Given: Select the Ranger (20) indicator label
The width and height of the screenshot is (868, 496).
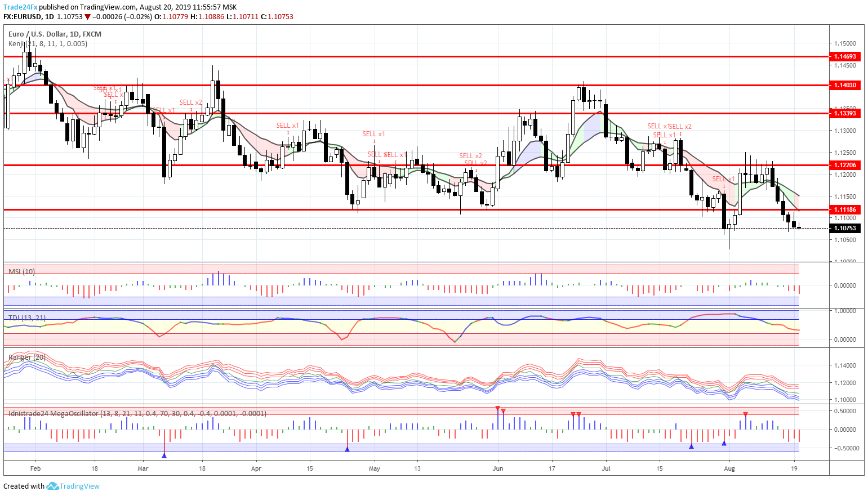Looking at the screenshot, I should coord(27,357).
